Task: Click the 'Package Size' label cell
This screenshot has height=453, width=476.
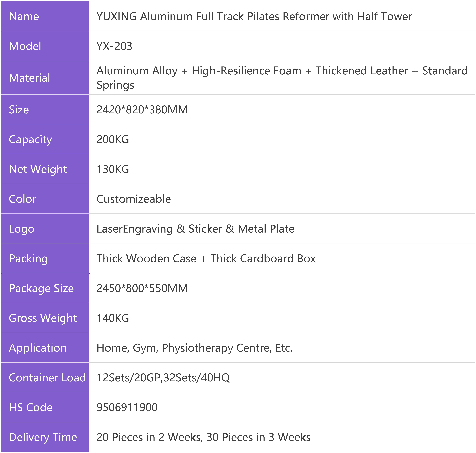Action: coord(45,288)
